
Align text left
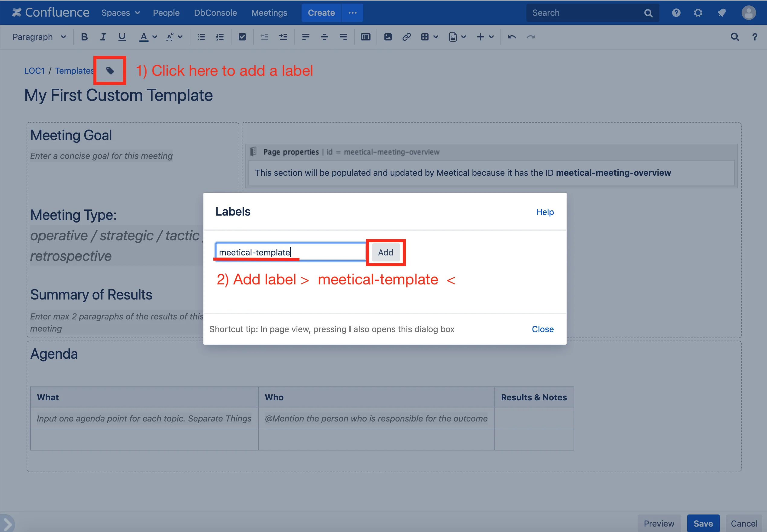[306, 37]
